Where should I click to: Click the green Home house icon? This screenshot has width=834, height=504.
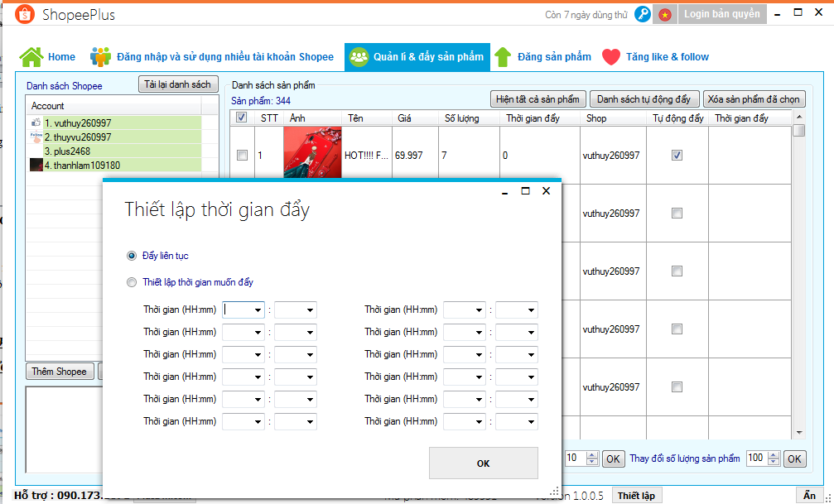pyautogui.click(x=31, y=57)
